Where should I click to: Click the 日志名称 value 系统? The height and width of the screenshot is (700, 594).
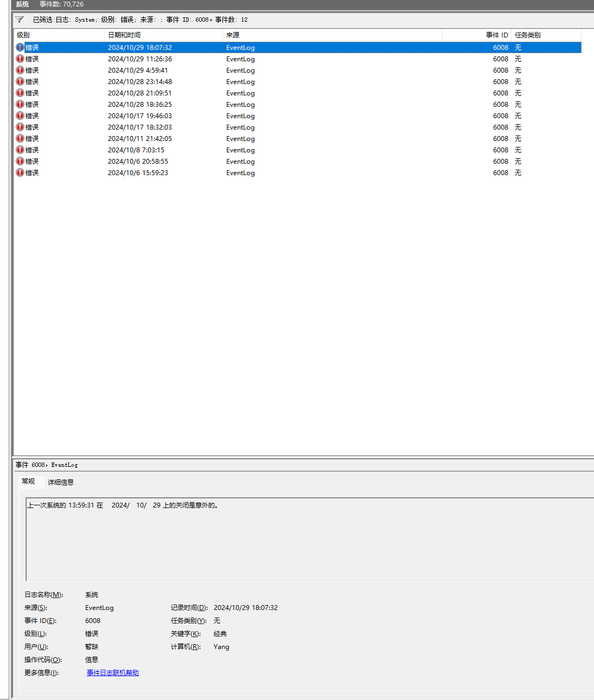pos(92,595)
